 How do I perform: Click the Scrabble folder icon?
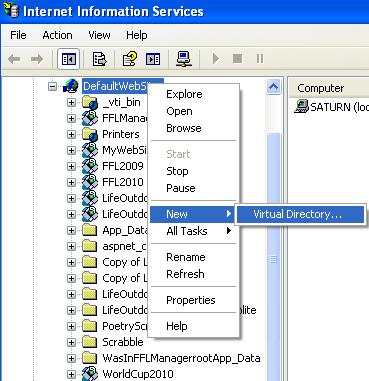coord(89,342)
